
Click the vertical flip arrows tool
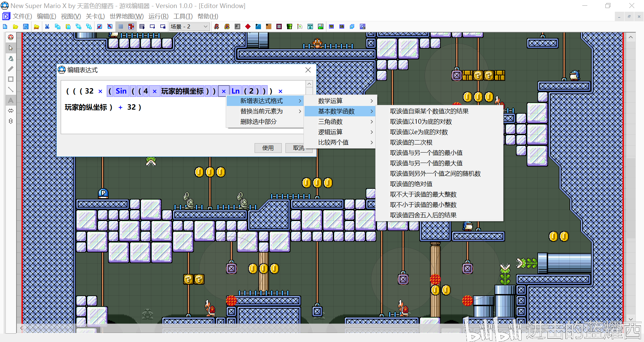[11, 121]
